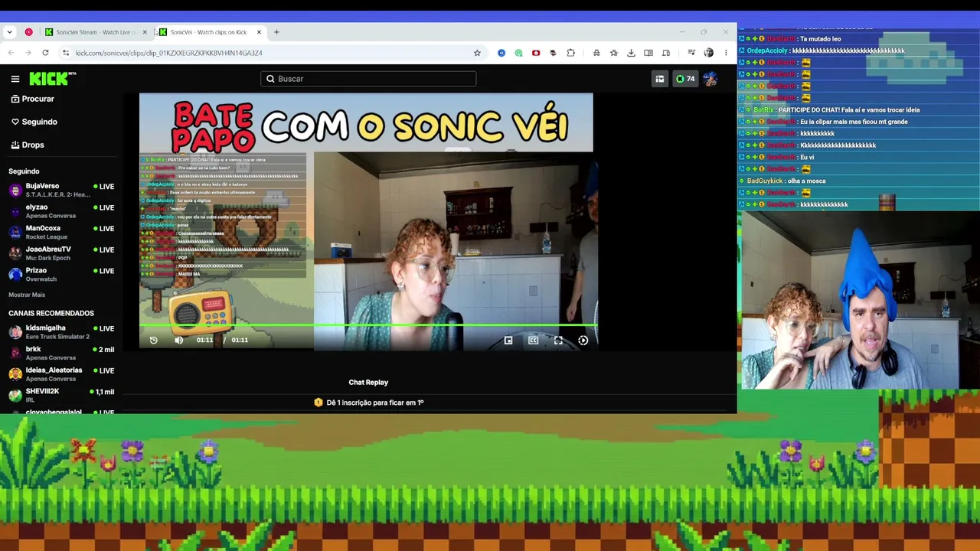The image size is (980, 551).
Task: View site information icon in address bar
Action: tap(66, 53)
